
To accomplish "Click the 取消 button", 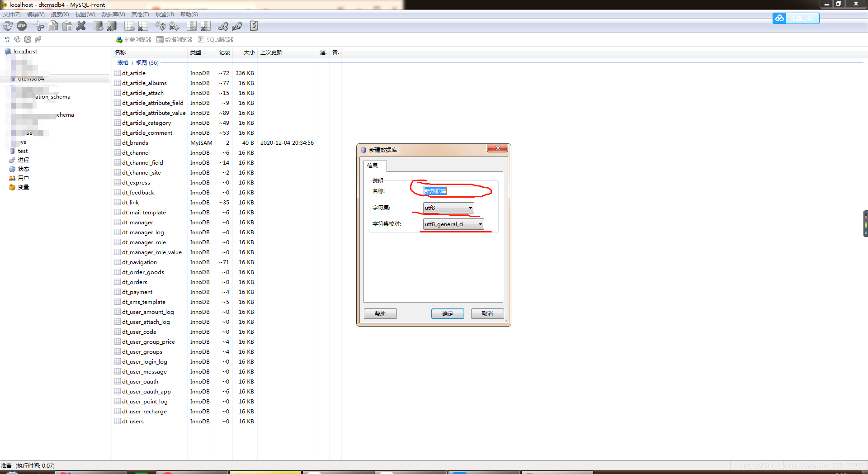I will pyautogui.click(x=487, y=314).
